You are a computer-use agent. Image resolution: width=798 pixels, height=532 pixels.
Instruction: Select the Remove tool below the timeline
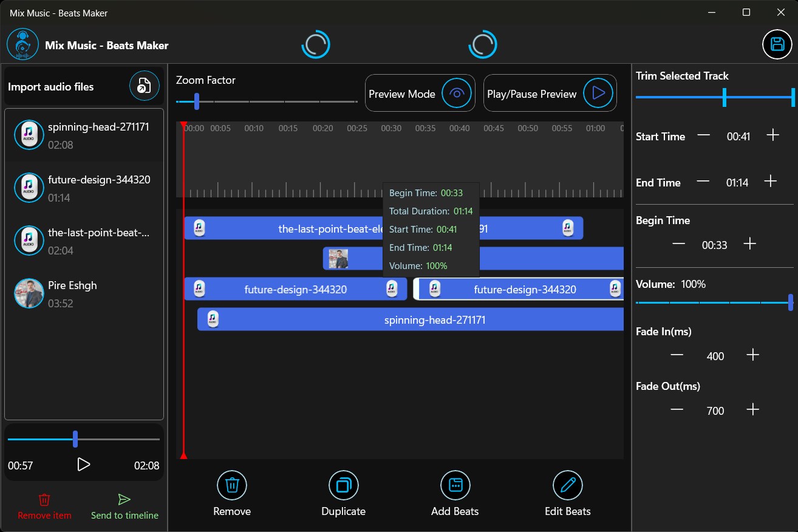pyautogui.click(x=231, y=485)
